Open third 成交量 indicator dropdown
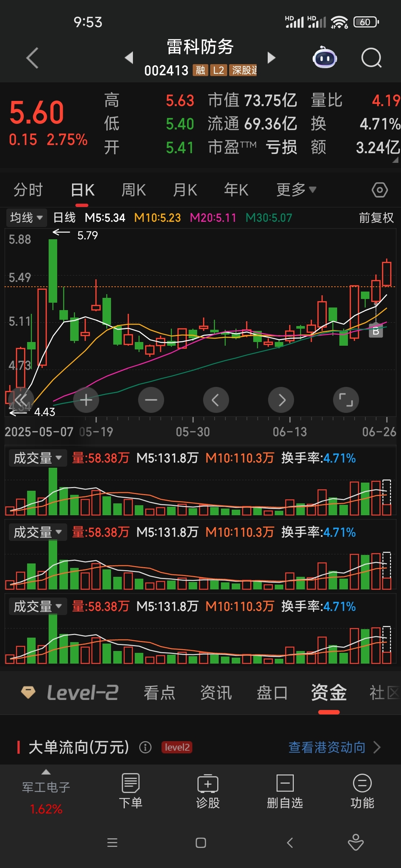 [x=38, y=606]
